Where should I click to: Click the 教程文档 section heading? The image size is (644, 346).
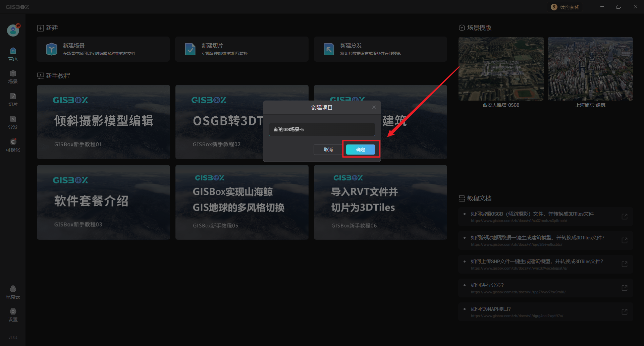point(475,198)
